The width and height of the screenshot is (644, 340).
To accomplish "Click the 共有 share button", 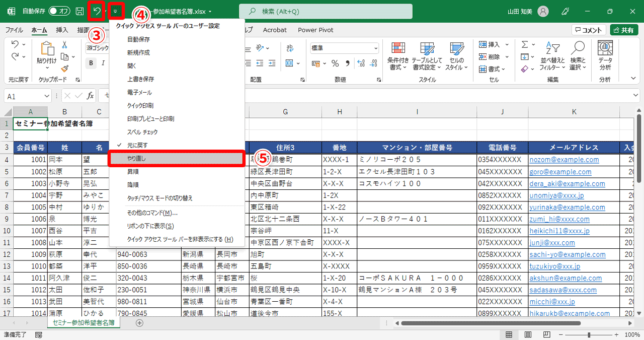I will [624, 30].
